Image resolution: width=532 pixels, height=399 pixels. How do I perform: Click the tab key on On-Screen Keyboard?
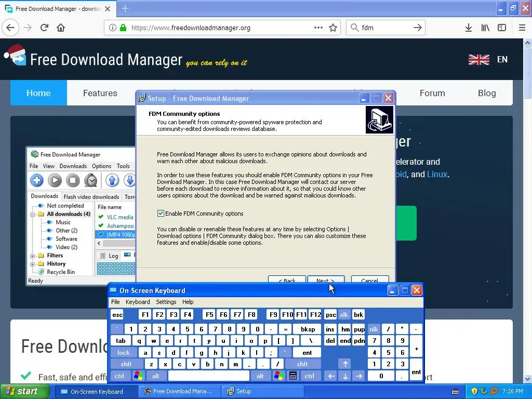(x=121, y=341)
